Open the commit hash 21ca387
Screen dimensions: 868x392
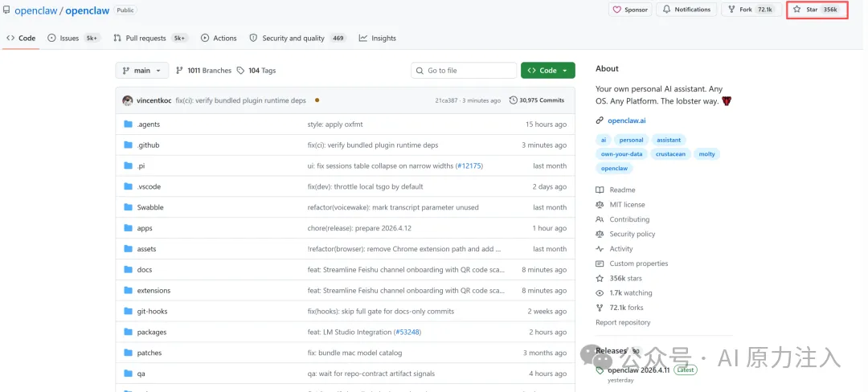(x=446, y=100)
